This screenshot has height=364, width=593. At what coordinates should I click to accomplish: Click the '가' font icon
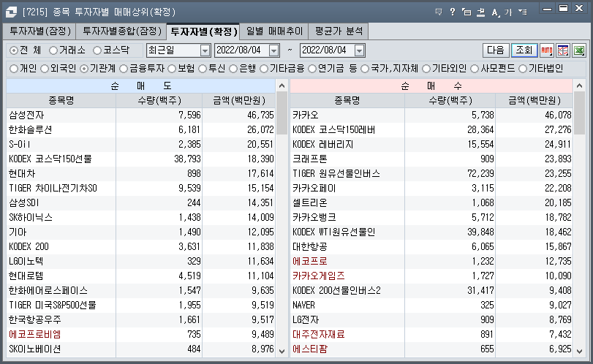(x=508, y=12)
